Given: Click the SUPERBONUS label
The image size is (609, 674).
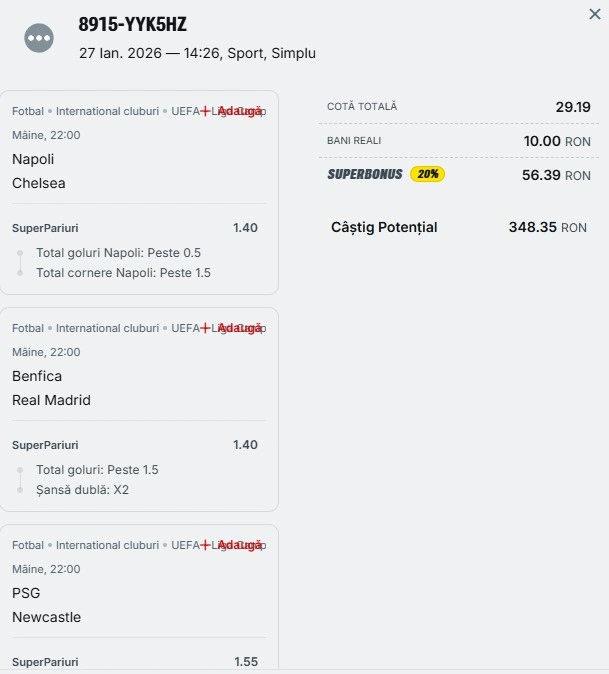Looking at the screenshot, I should pyautogui.click(x=365, y=174).
